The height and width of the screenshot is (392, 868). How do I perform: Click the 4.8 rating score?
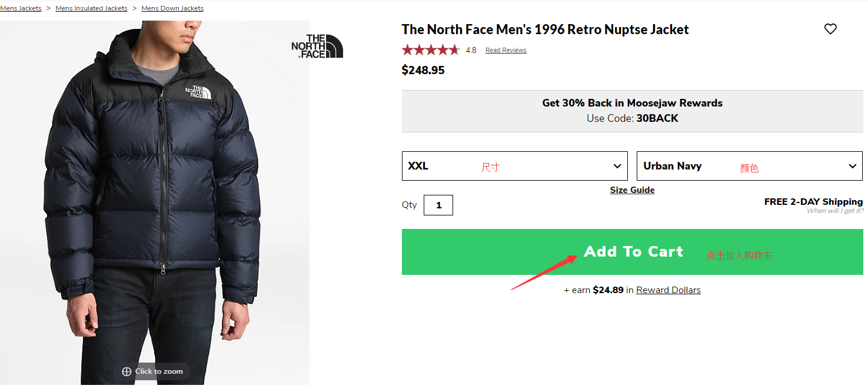click(471, 51)
